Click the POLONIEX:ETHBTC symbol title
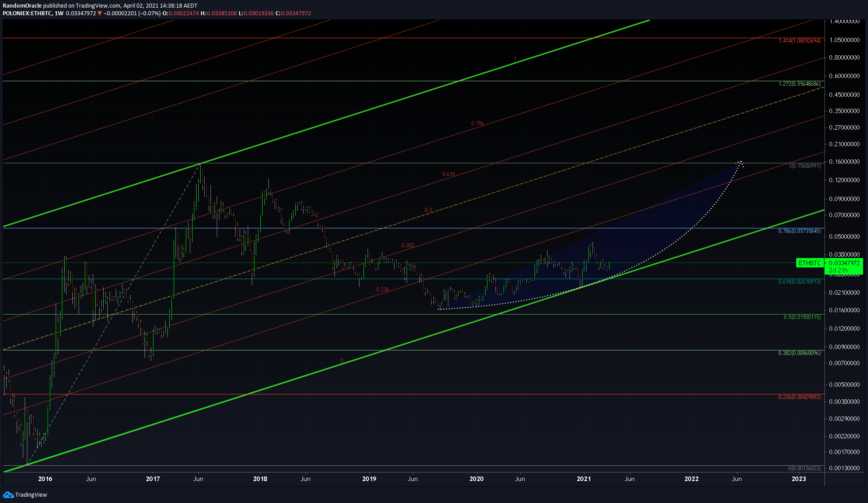This screenshot has height=503, width=868. [27, 13]
